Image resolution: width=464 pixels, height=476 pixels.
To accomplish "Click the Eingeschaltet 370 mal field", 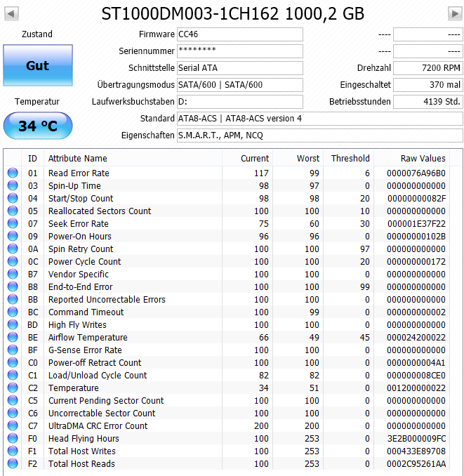I will tap(428, 85).
